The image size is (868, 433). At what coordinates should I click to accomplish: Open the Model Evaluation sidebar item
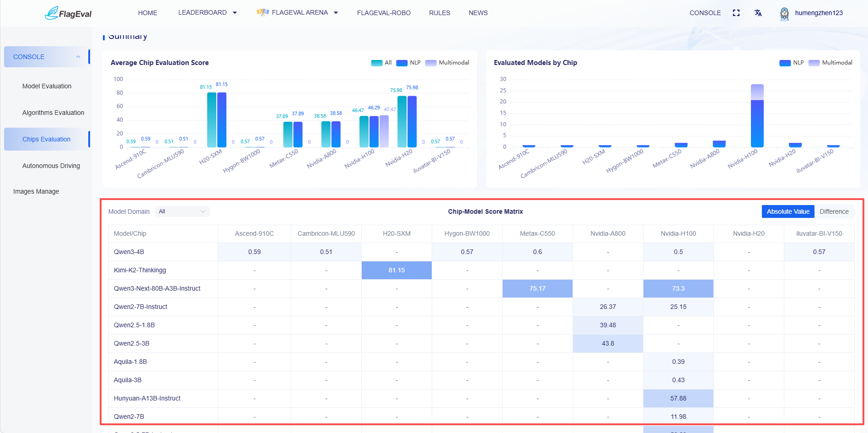click(x=47, y=86)
